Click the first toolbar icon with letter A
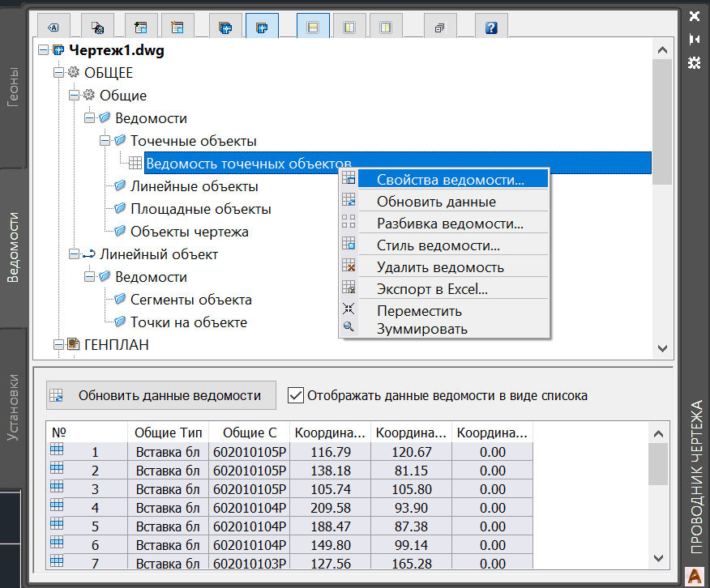This screenshot has height=588, width=710. 53,28
